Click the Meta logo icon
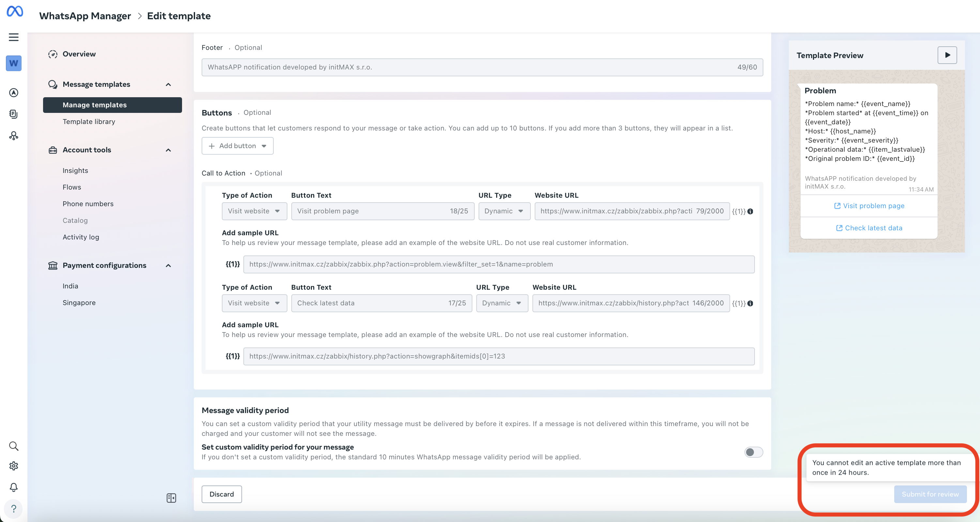The width and height of the screenshot is (980, 522). pyautogui.click(x=15, y=11)
